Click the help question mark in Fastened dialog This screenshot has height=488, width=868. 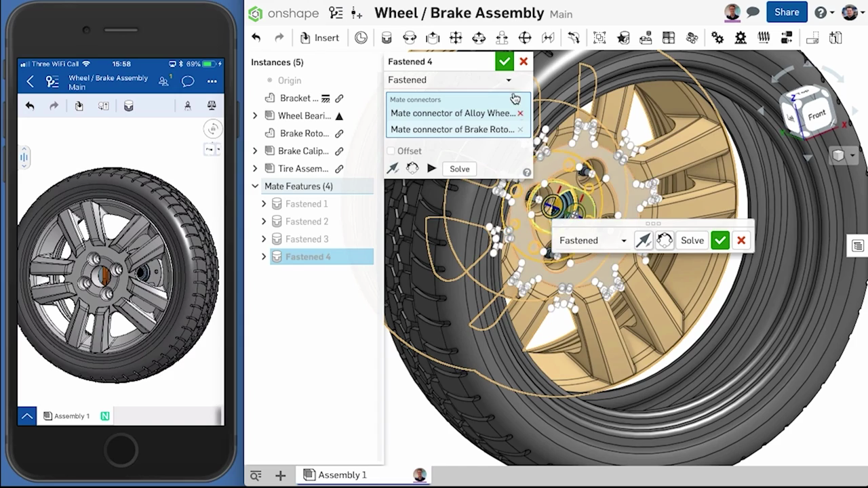[527, 172]
